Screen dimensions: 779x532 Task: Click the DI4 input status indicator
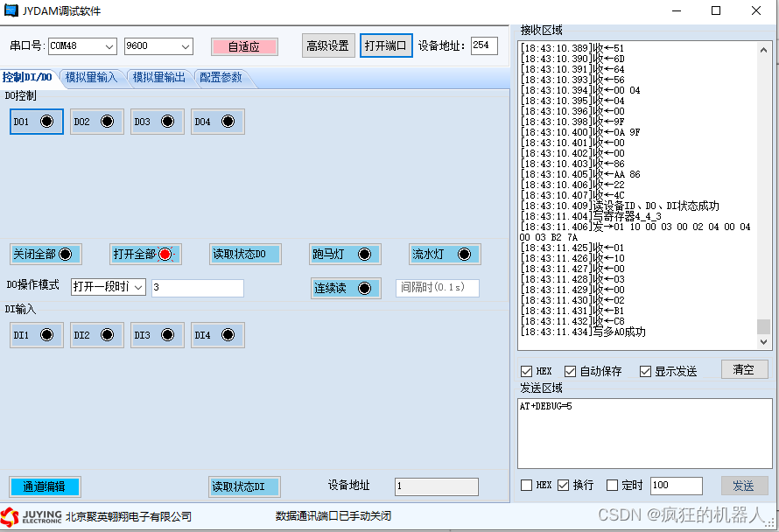(x=227, y=334)
